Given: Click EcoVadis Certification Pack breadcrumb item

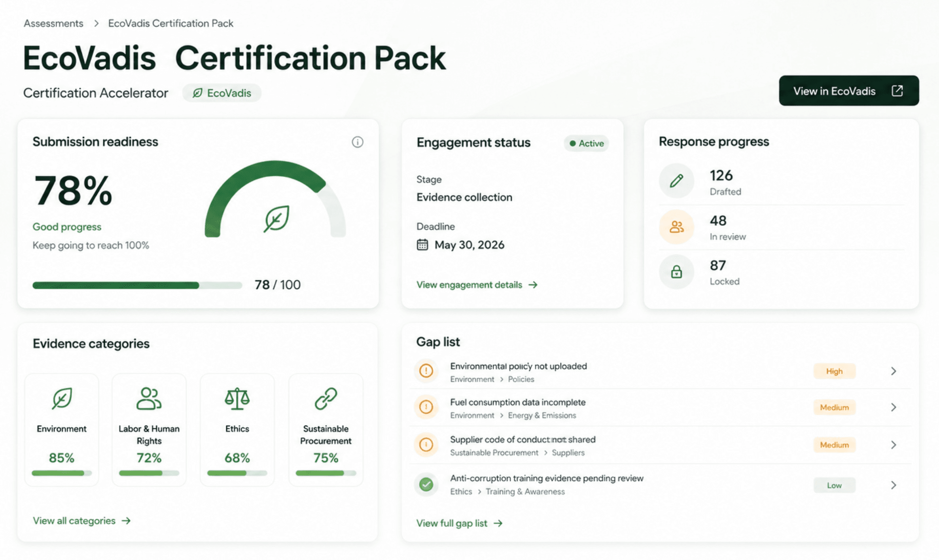Looking at the screenshot, I should (x=170, y=23).
